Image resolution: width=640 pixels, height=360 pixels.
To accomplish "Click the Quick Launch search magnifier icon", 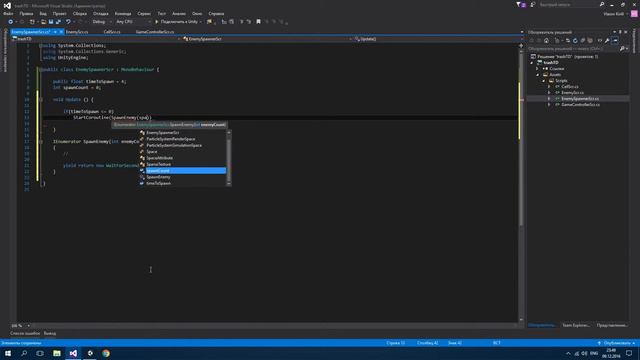I will pyautogui.click(x=602, y=4).
